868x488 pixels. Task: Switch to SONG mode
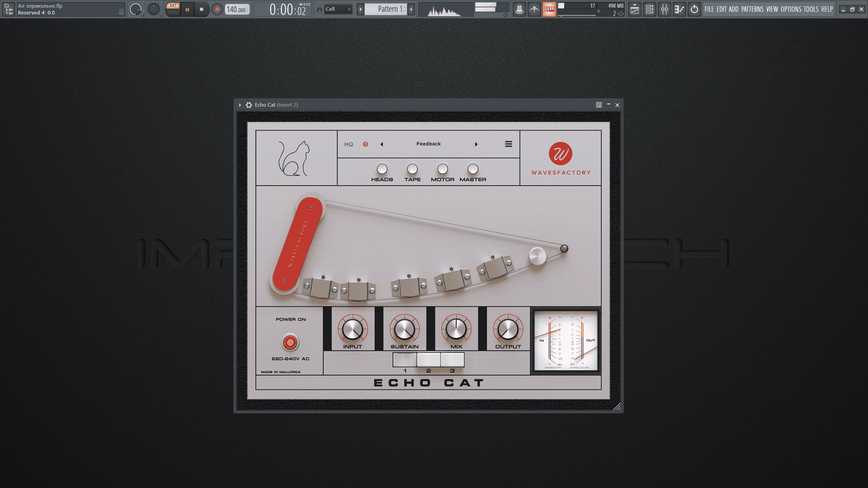(x=173, y=13)
